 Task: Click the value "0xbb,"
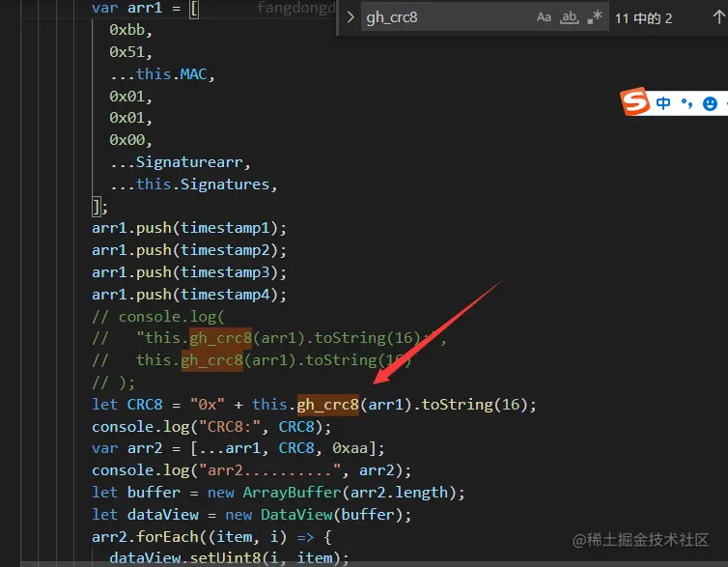click(x=131, y=30)
